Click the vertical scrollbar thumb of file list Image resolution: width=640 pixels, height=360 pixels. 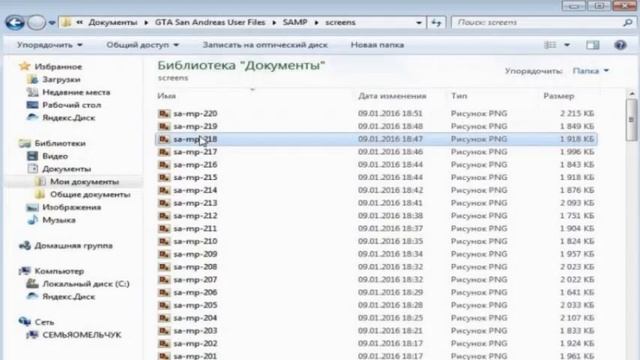coord(631,120)
